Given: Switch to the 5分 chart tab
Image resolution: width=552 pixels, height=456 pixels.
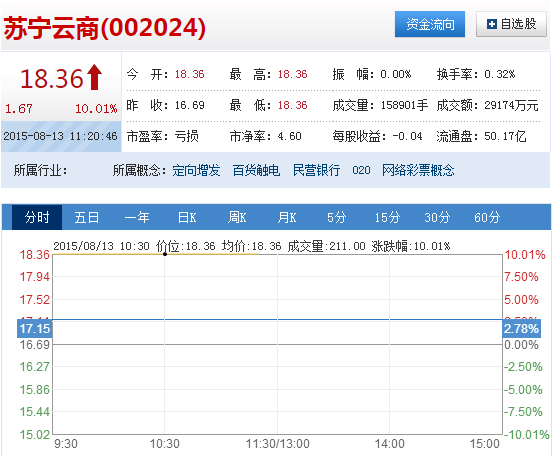Looking at the screenshot, I should pyautogui.click(x=337, y=217).
